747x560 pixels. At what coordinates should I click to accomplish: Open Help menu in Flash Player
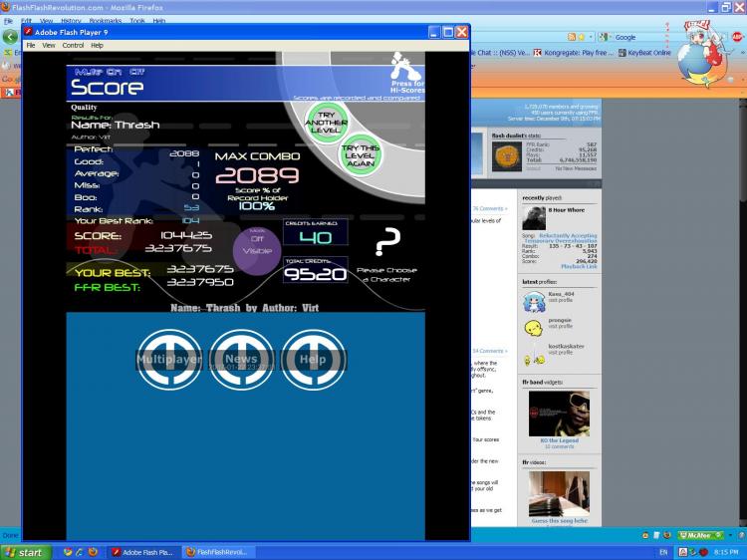click(98, 45)
